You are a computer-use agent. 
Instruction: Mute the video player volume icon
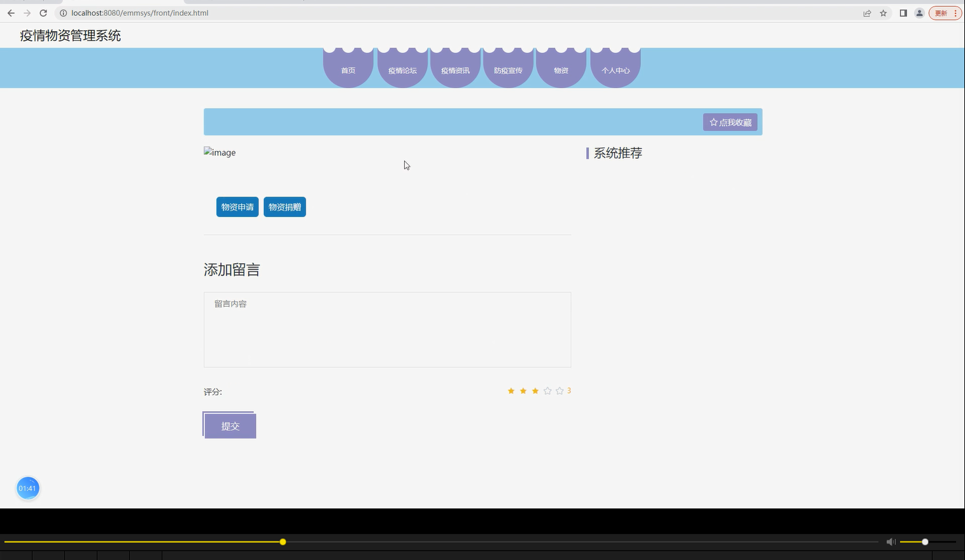[x=890, y=542]
